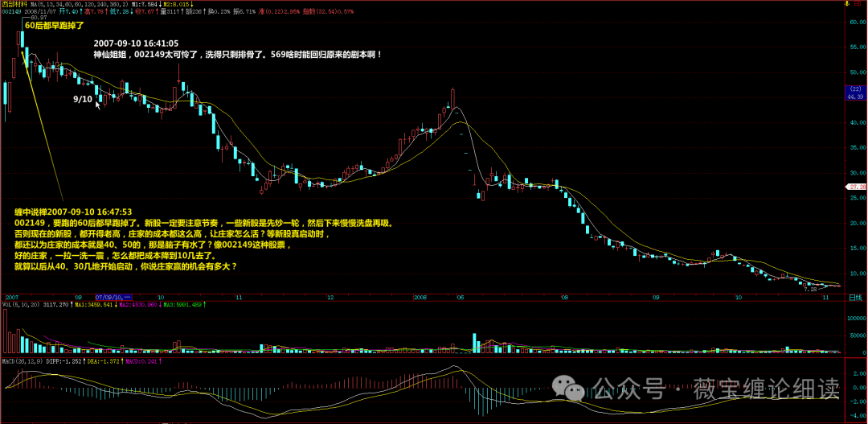Click the low price 低7.28 in the header
868x424 pixels.
tap(120, 11)
